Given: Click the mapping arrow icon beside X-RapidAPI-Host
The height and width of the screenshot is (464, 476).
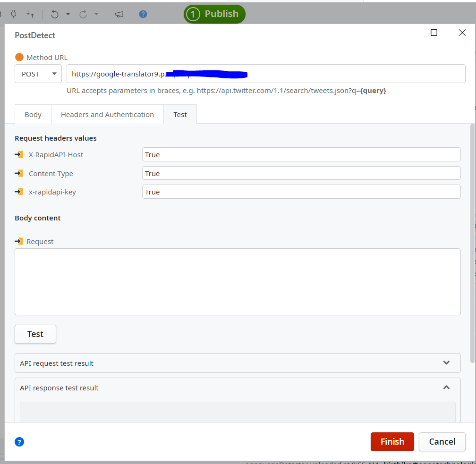Looking at the screenshot, I should (19, 154).
